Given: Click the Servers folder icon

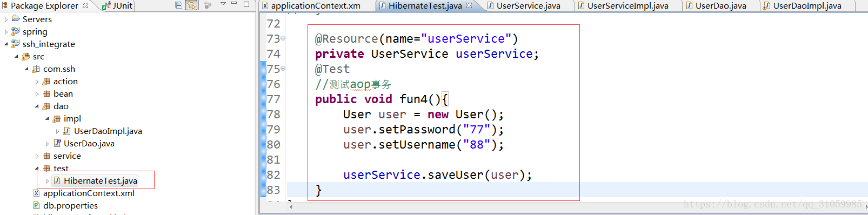Looking at the screenshot, I should pyautogui.click(x=16, y=19).
